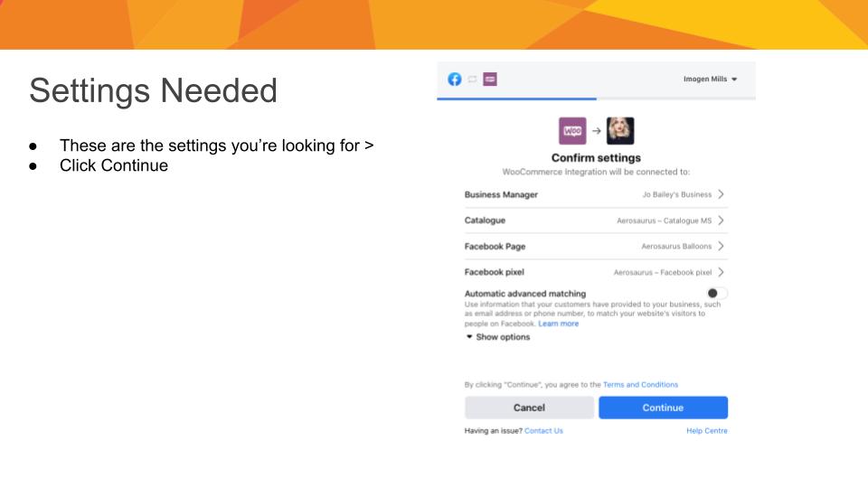Screen dimensions: 868x488
Task: Select the Catalogue setting row
Action: [x=596, y=221]
